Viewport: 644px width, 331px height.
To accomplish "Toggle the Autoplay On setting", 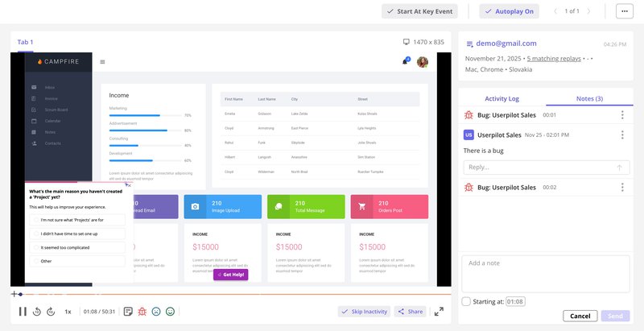I will [x=509, y=11].
